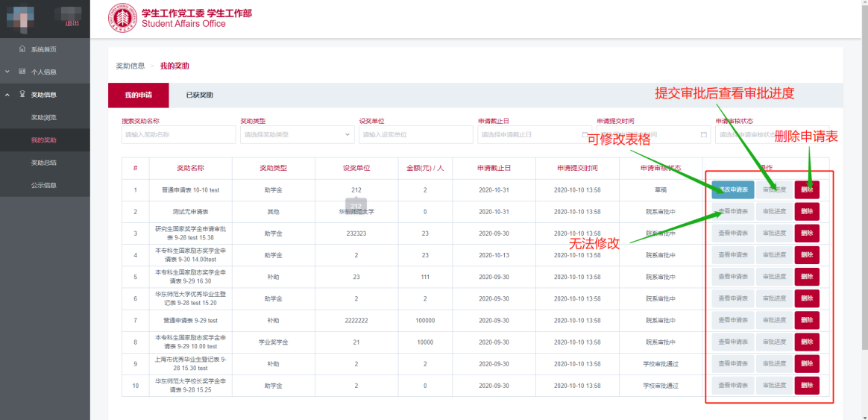The height and width of the screenshot is (420, 868).
Task: Select the 我的申请 tab
Action: tap(138, 95)
